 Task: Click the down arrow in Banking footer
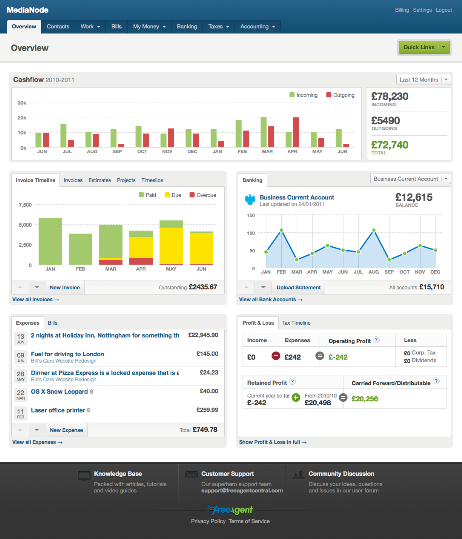pos(263,287)
